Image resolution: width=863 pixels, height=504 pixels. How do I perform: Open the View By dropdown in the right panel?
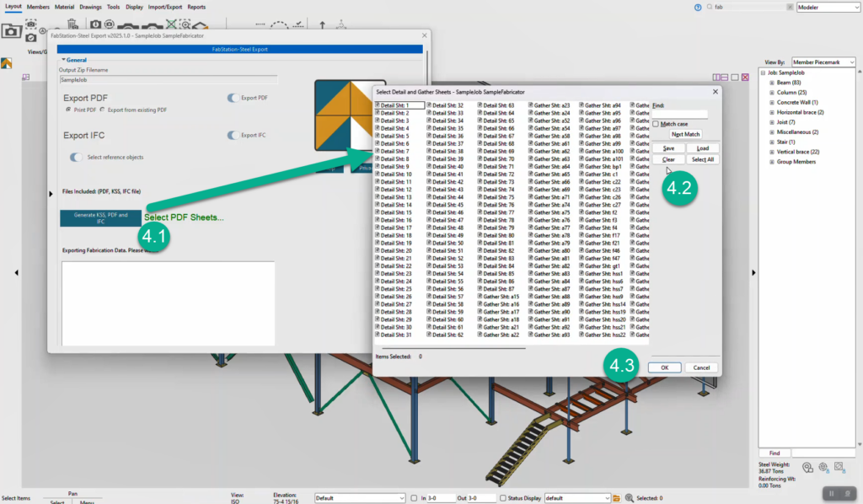(x=822, y=62)
